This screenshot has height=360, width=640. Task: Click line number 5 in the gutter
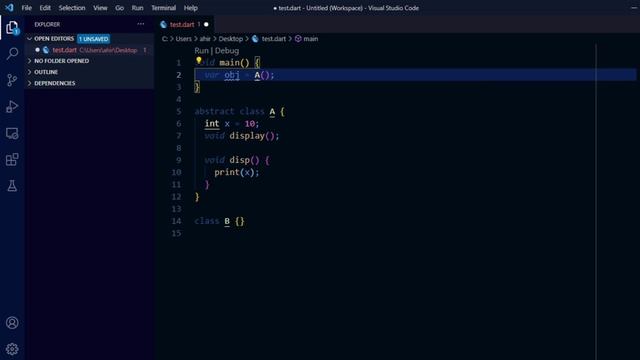pos(179,111)
